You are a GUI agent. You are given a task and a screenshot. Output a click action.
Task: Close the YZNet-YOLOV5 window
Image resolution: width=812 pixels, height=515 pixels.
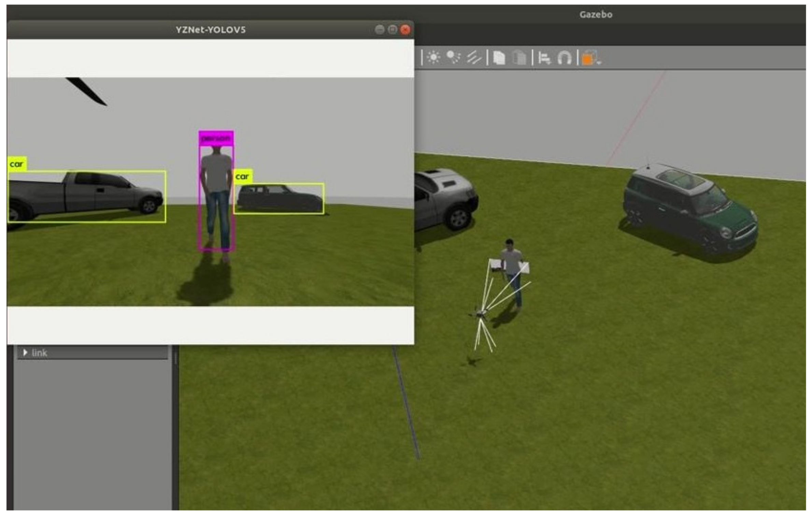(x=405, y=30)
